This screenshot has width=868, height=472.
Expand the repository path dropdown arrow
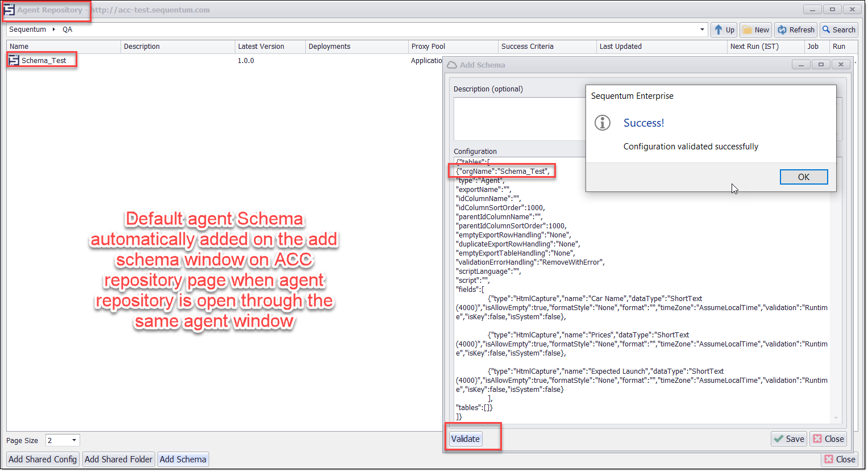(x=702, y=30)
